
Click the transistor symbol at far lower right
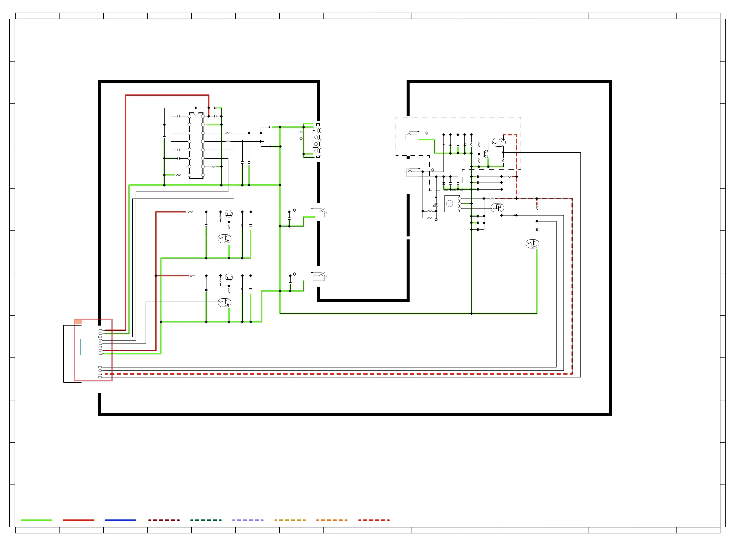pos(532,244)
